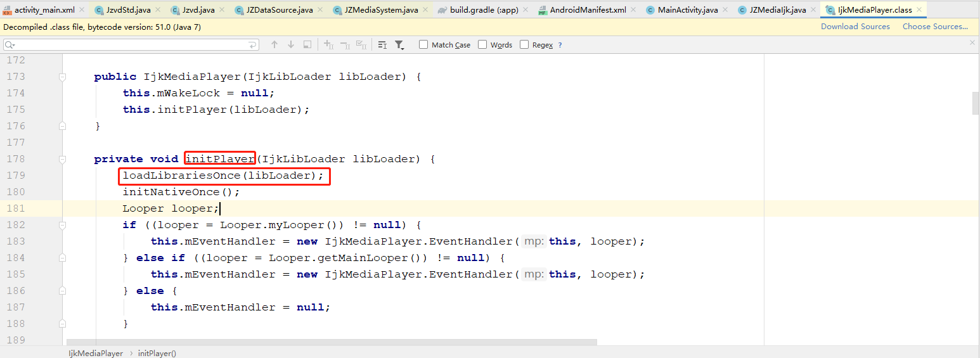980x358 pixels.
Task: Switch to AndroidManifest.xml tab
Action: [x=588, y=10]
